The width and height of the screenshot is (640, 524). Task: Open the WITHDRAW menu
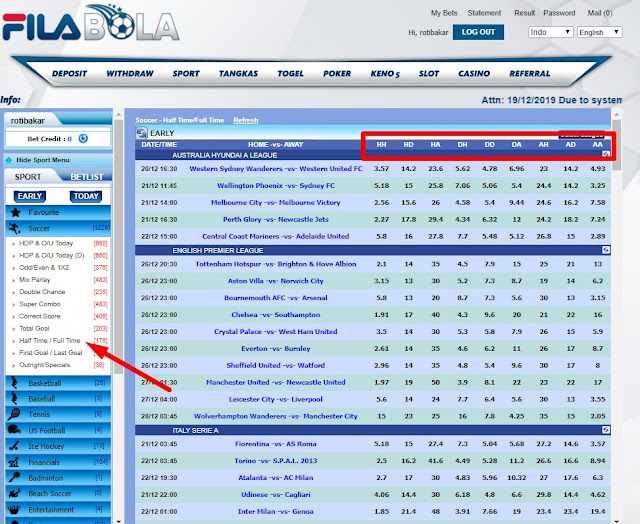[130, 74]
